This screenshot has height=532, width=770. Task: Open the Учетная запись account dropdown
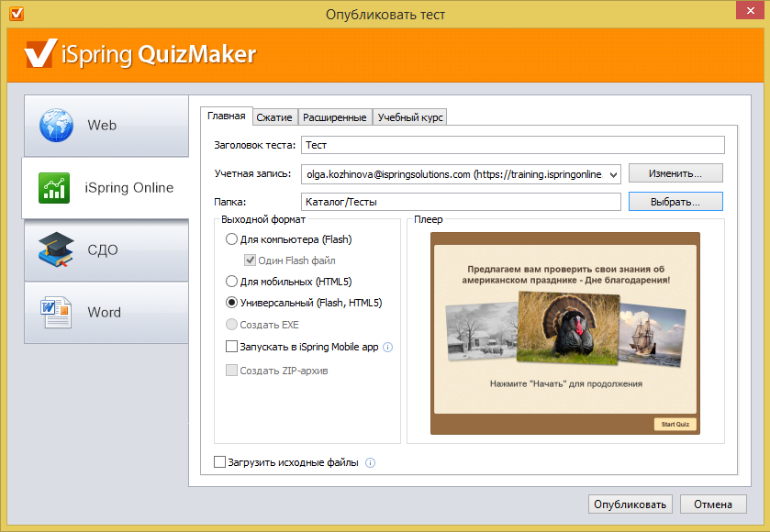click(x=613, y=174)
